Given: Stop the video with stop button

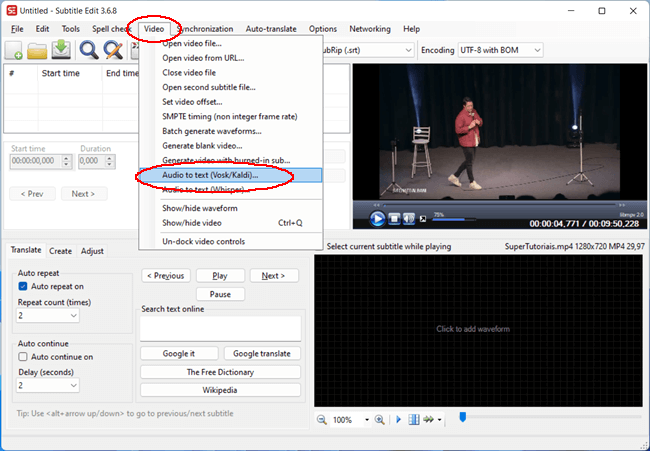Looking at the screenshot, I should tap(395, 218).
